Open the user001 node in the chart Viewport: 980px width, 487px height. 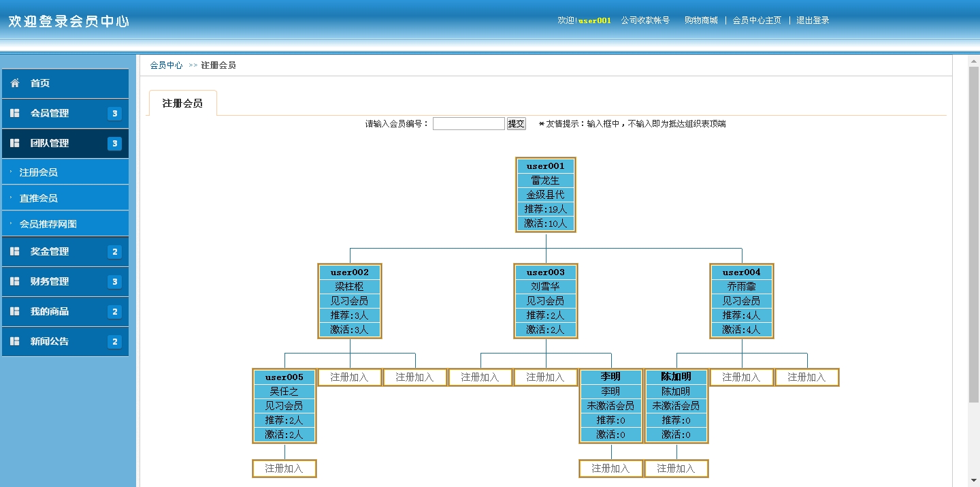point(546,166)
